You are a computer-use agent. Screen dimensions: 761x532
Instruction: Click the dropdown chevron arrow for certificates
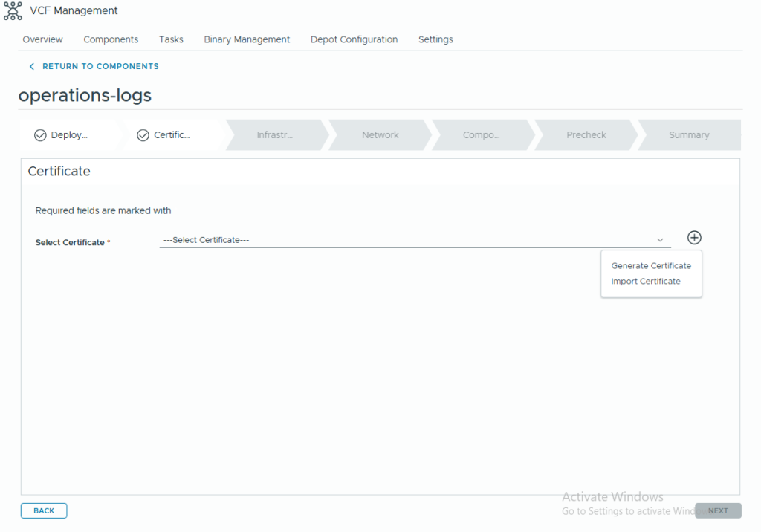(x=660, y=240)
